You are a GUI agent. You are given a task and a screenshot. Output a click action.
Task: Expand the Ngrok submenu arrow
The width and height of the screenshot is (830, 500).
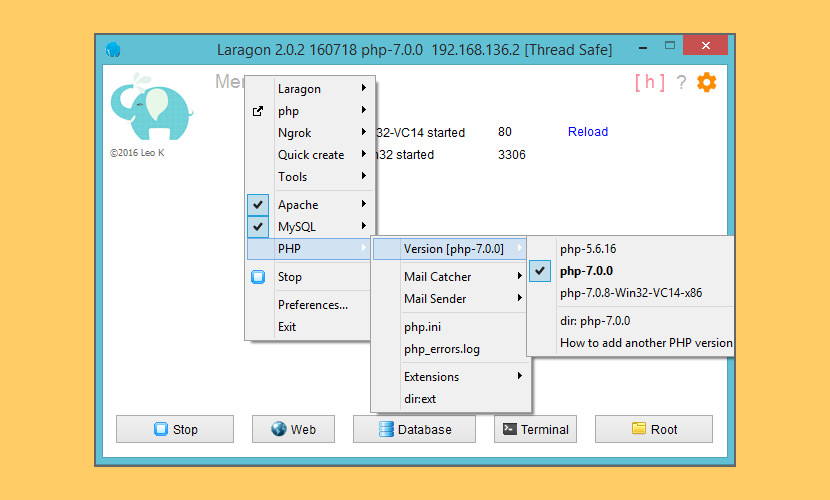[364, 132]
